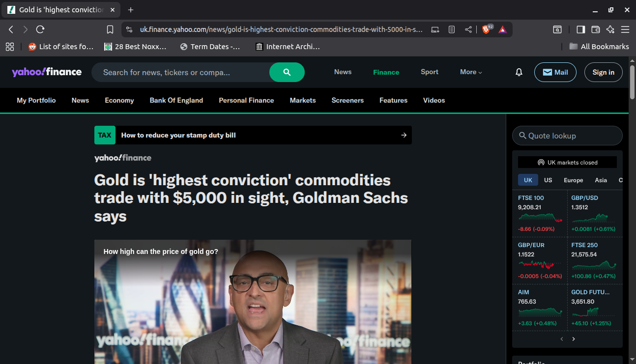Click the arrow on stamp duty banner
The width and height of the screenshot is (636, 364).
coord(404,135)
